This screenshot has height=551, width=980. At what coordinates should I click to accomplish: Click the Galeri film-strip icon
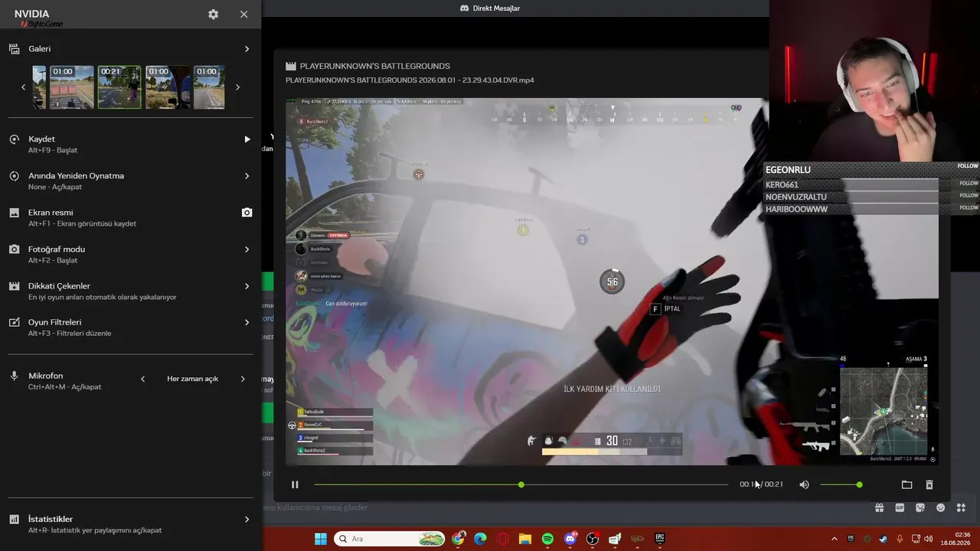point(14,49)
